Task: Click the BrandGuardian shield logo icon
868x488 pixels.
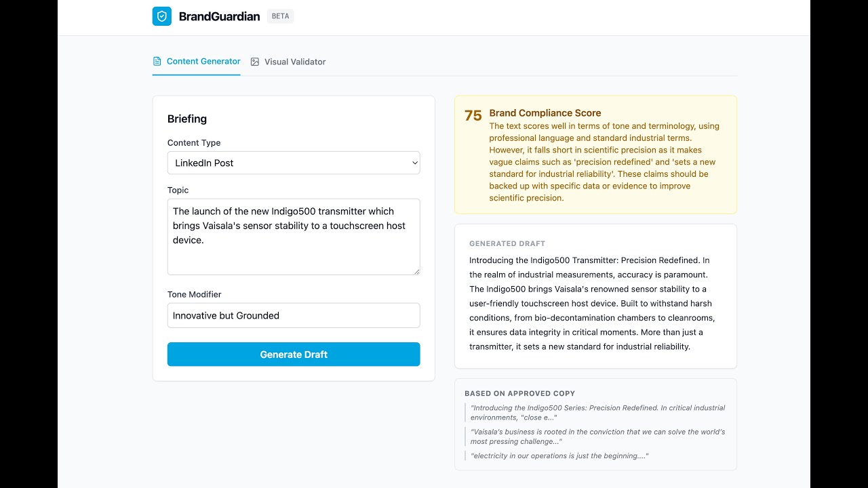Action: coord(162,16)
